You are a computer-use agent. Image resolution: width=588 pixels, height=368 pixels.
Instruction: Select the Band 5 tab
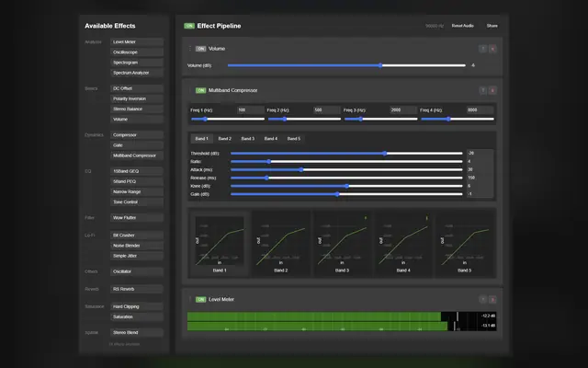294,139
